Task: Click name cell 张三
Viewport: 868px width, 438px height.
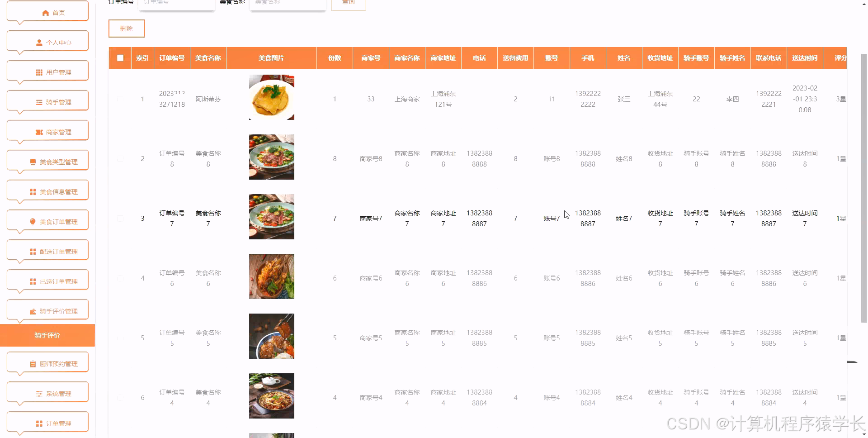Action: pos(624,99)
